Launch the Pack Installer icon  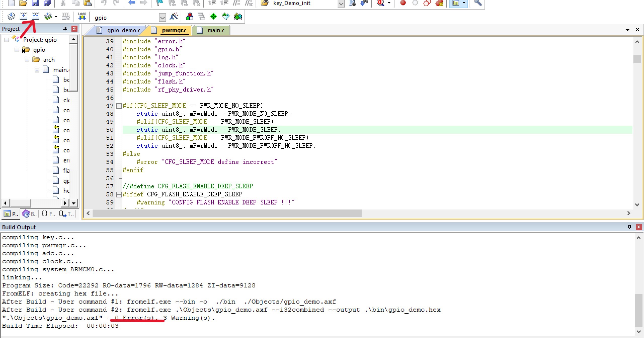(238, 17)
